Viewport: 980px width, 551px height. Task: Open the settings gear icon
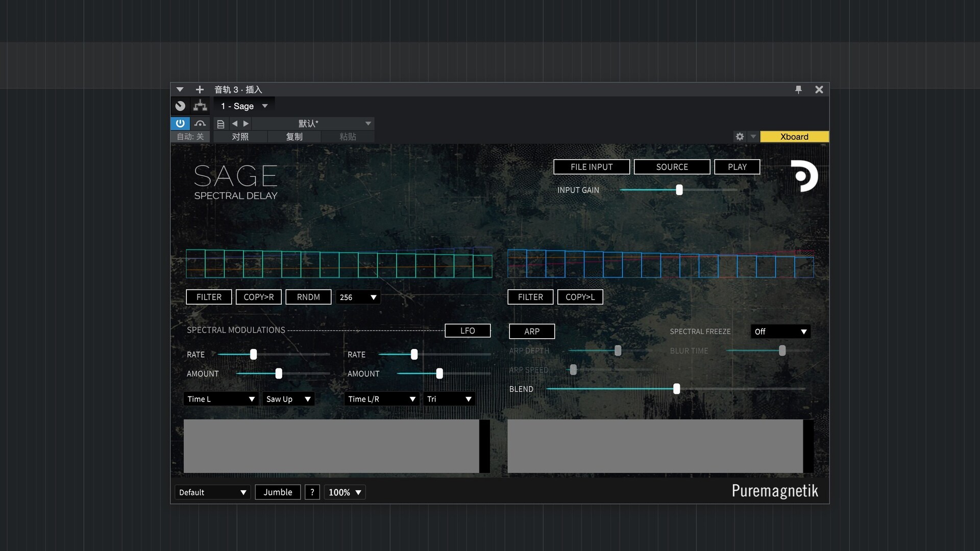click(740, 137)
